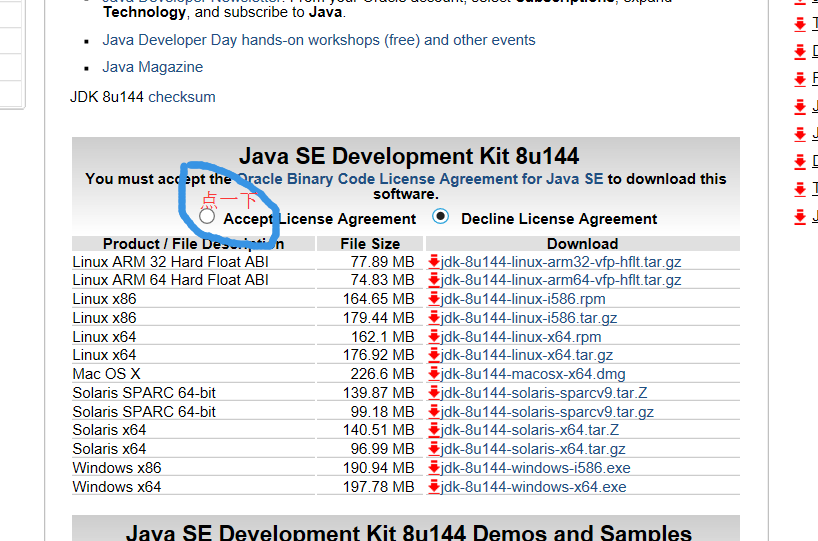Download jdk-8u144-solaris-sparcv9.tar.Z via its link
Screen dimensions: 818x541
point(544,393)
